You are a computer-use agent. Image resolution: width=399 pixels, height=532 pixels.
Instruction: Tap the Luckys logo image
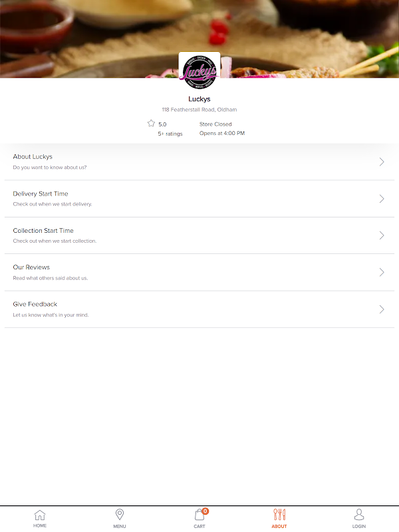199,72
